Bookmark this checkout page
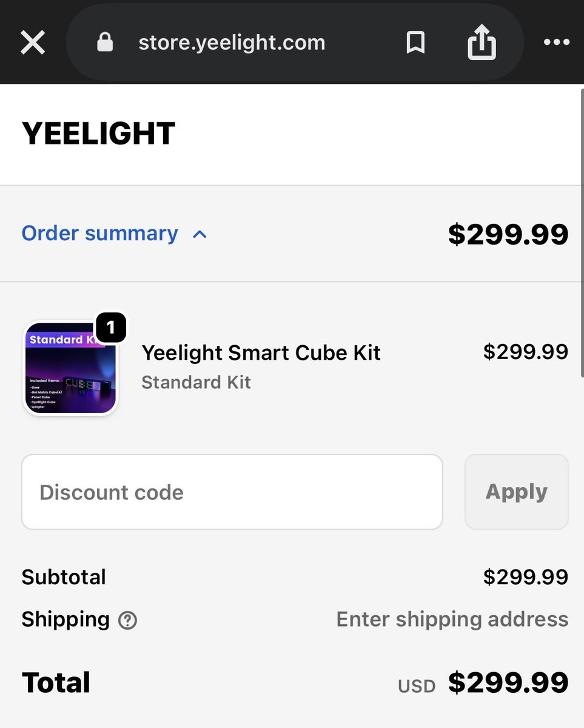 point(415,42)
